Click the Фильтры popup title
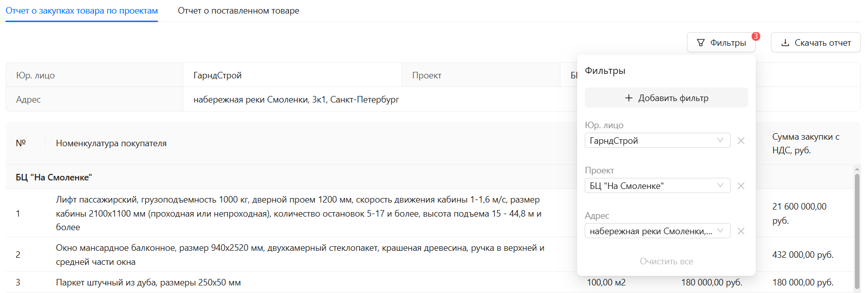Viewport: 868px width, 293px height. point(605,71)
